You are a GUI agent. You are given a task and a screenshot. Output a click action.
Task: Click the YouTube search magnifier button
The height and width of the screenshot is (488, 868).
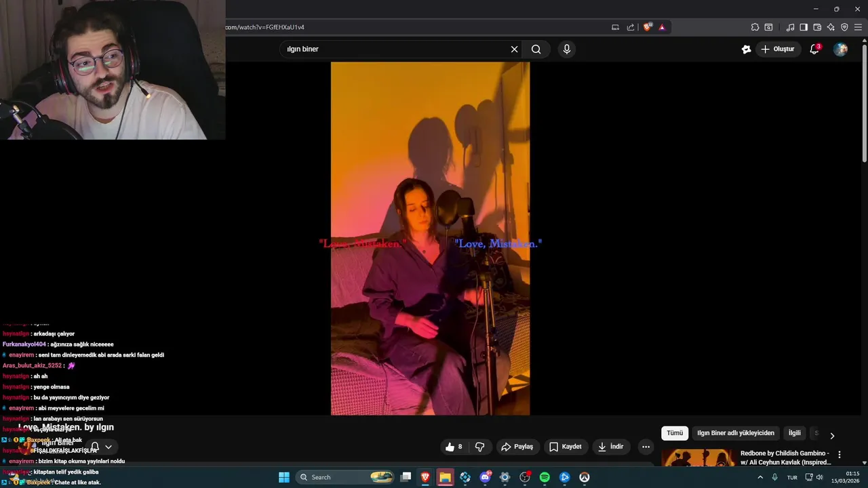coord(536,49)
